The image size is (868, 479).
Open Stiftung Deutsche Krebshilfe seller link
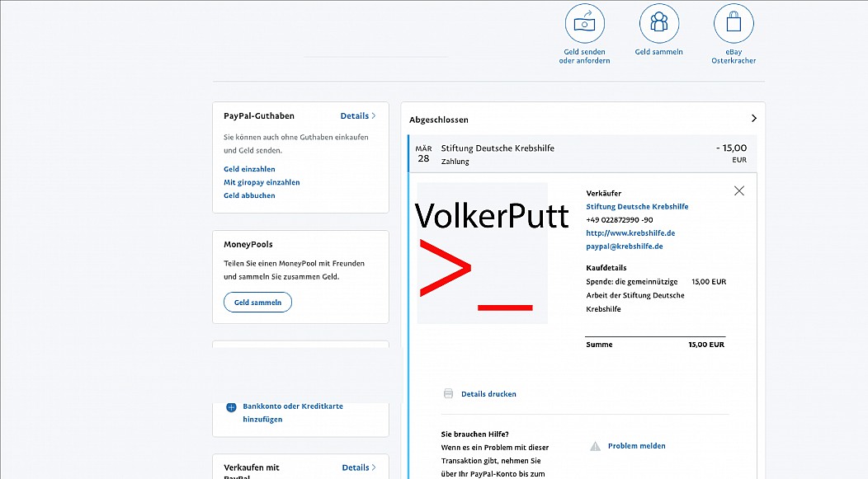coord(637,206)
